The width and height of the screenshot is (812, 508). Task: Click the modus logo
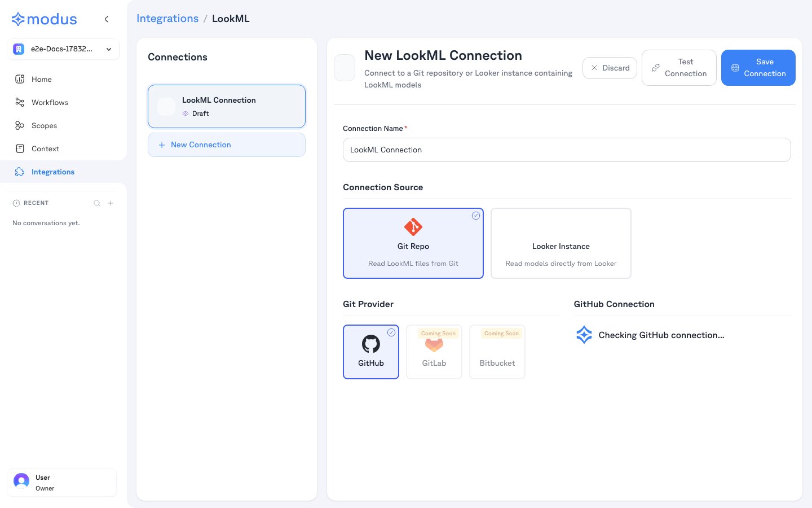[x=44, y=19]
